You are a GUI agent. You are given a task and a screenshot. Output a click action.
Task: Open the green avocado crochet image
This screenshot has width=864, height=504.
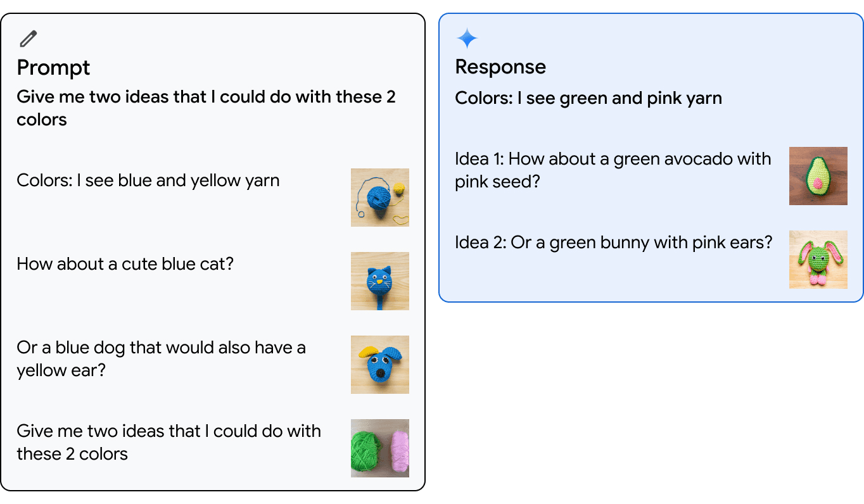pos(818,176)
